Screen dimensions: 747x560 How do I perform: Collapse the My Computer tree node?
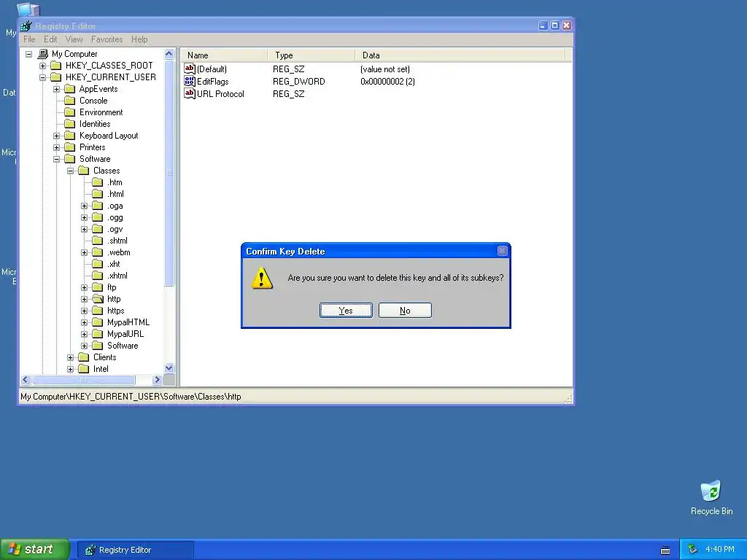(x=29, y=54)
